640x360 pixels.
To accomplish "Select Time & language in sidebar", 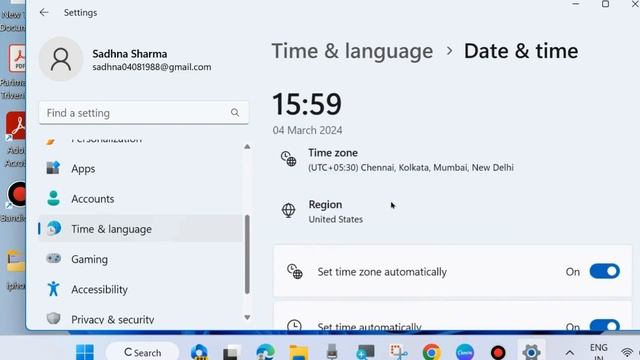I will pyautogui.click(x=140, y=229).
